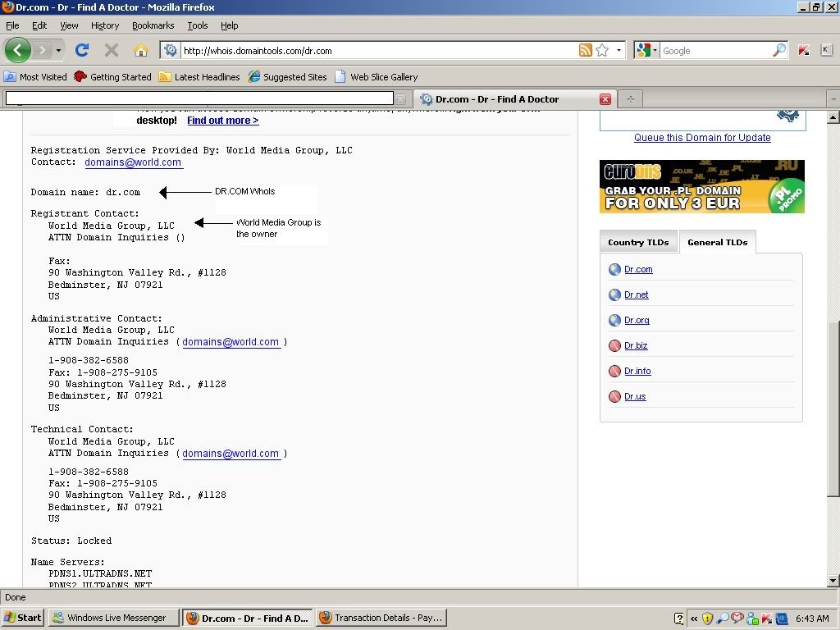Follow the Find out more link
Image resolution: width=840 pixels, height=630 pixels.
click(x=223, y=121)
